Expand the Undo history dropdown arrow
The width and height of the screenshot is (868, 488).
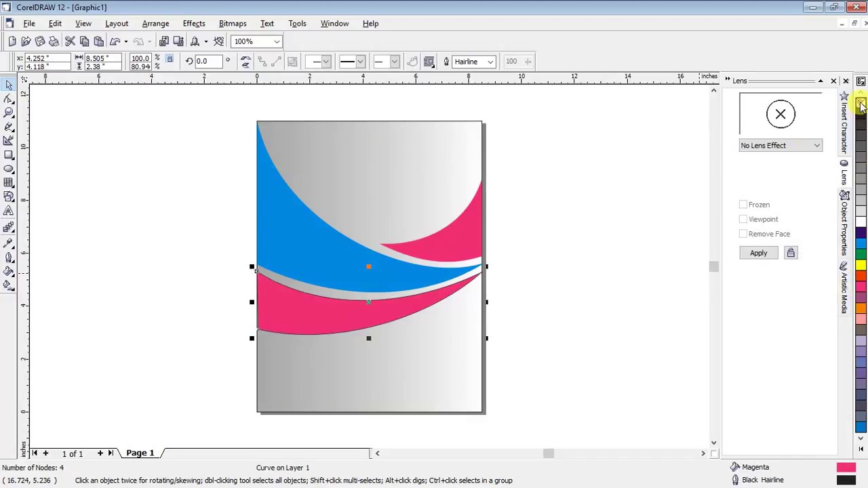(x=125, y=41)
